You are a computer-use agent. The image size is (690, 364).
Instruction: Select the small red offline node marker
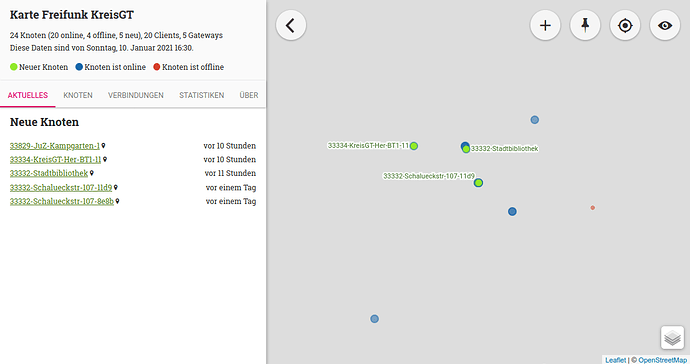[x=593, y=208]
